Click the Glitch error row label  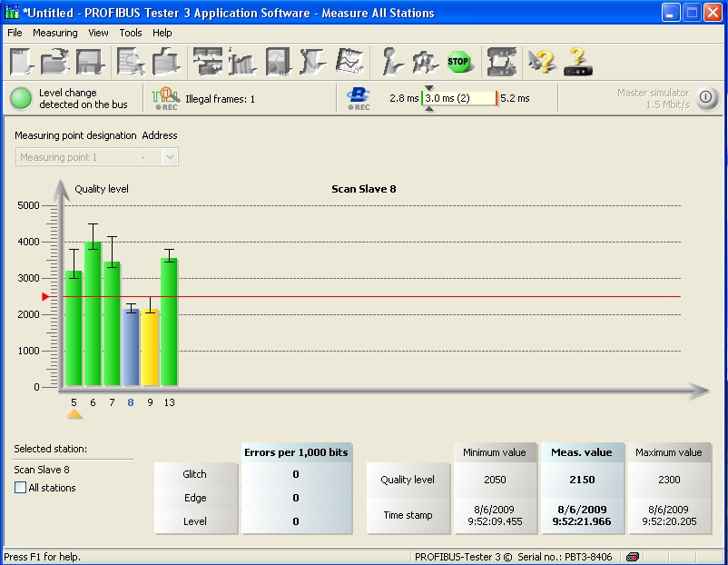coord(195,474)
